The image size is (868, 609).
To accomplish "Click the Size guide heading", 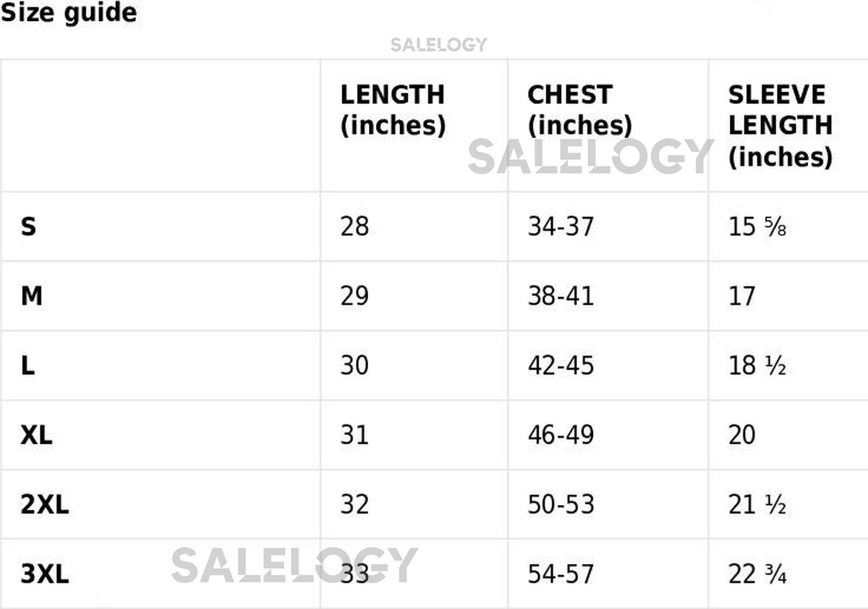I will 69,13.
